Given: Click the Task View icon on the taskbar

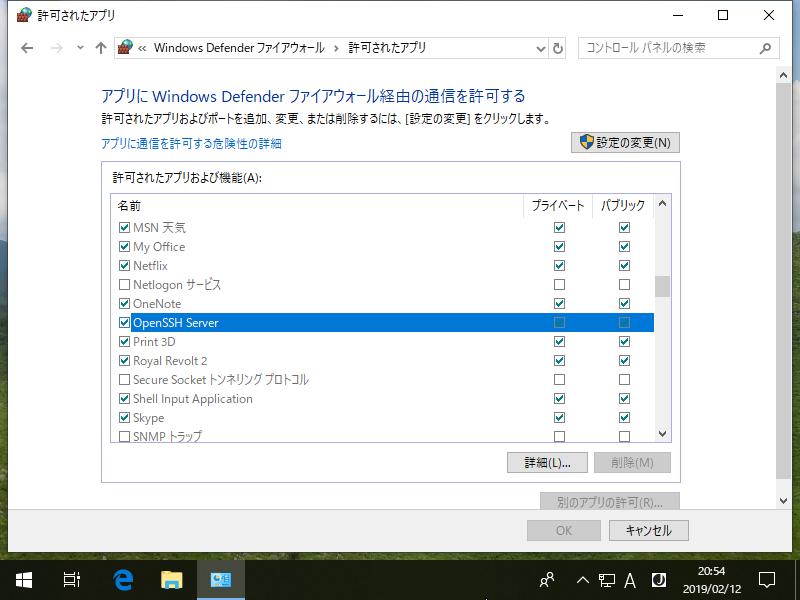Looking at the screenshot, I should coord(70,579).
